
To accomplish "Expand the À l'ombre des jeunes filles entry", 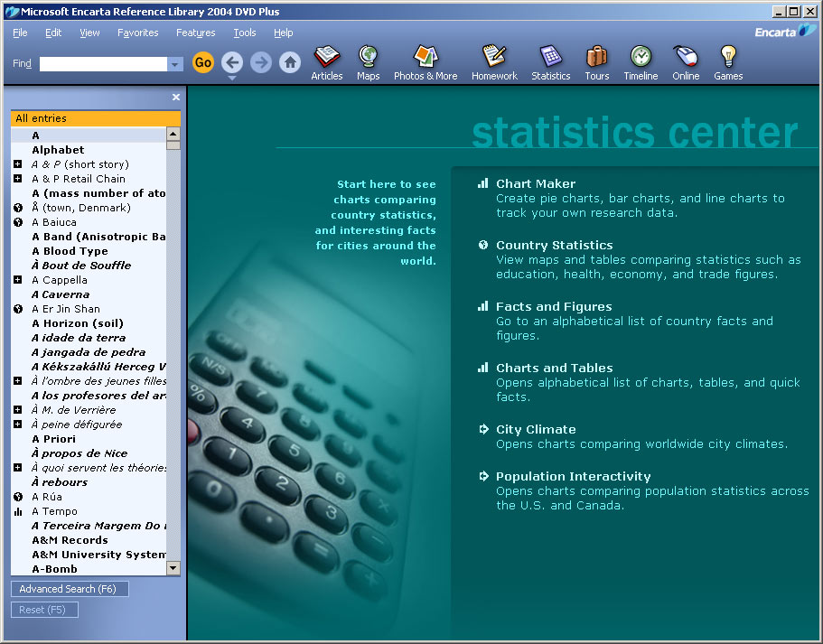I will pyautogui.click(x=18, y=381).
